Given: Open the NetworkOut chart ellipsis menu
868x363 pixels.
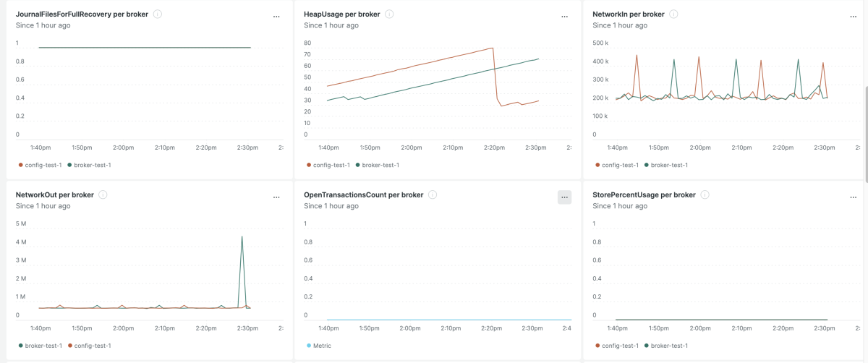Looking at the screenshot, I should [276, 197].
